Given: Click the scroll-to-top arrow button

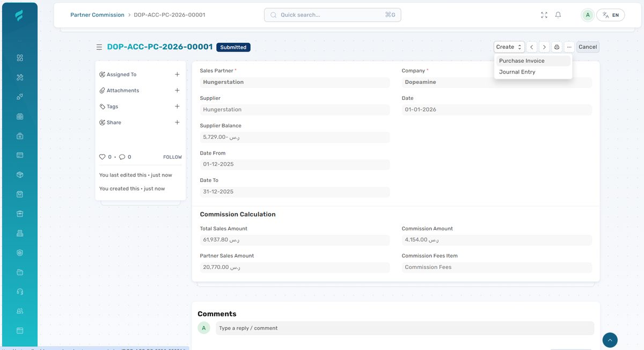Looking at the screenshot, I should point(610,340).
